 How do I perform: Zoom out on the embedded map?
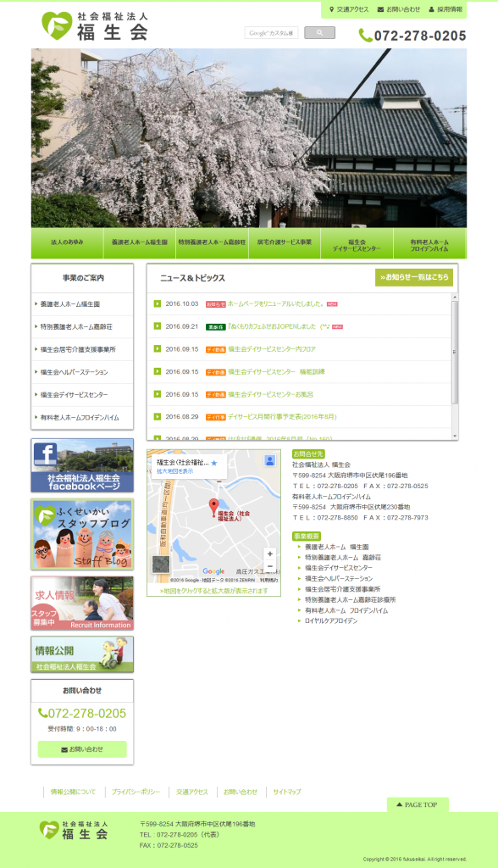[270, 566]
